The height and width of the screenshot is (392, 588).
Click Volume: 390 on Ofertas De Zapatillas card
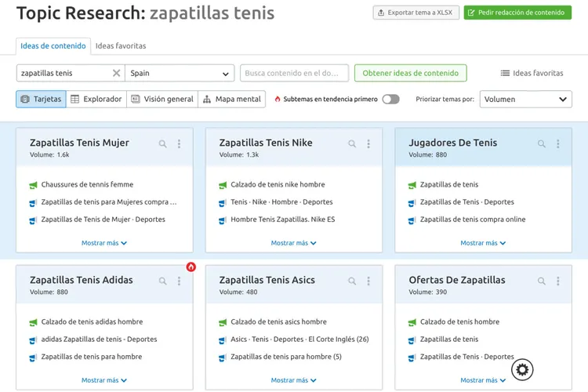[x=428, y=292]
